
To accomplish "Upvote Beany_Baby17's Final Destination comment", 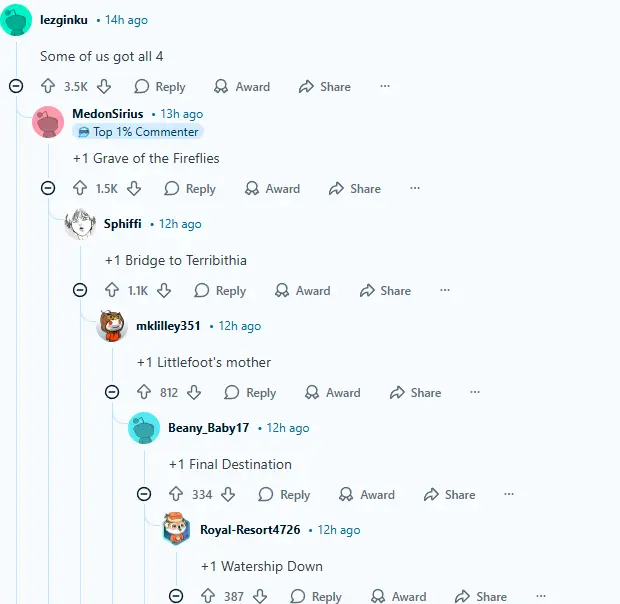I will coord(176,494).
